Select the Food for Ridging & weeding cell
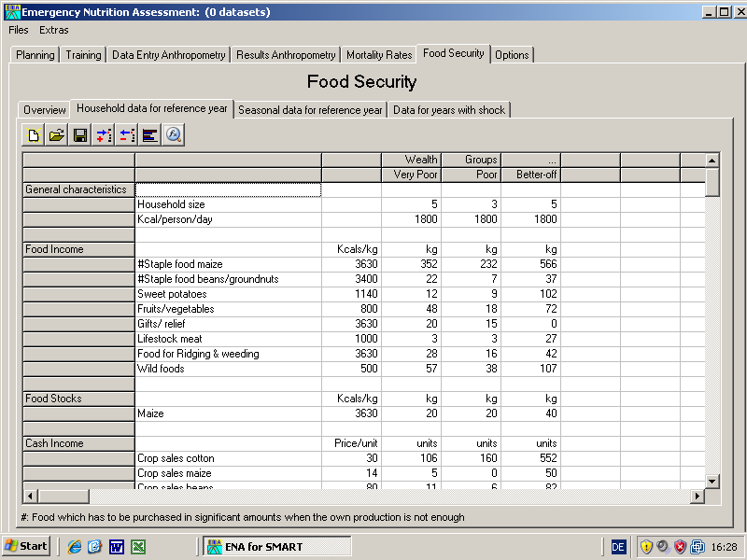The image size is (747, 560). coord(228,354)
